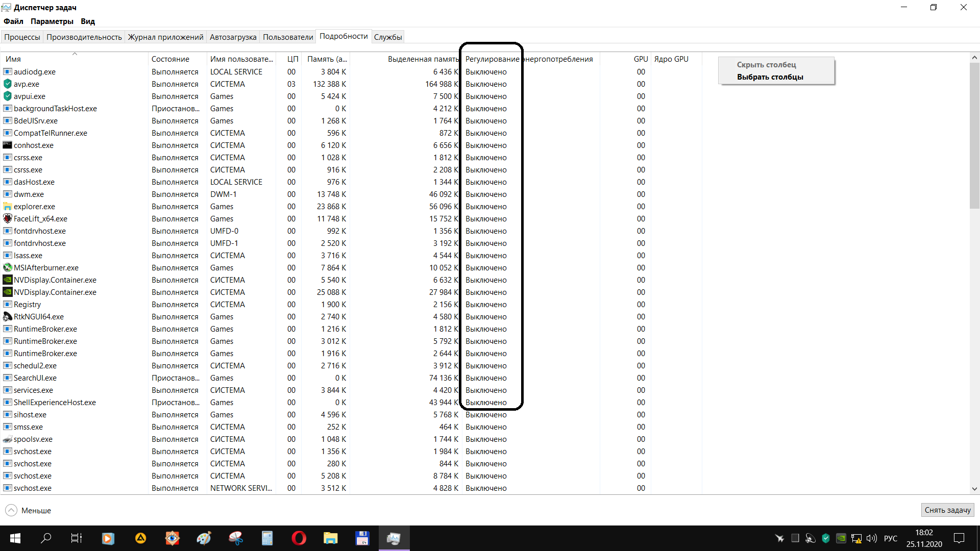
Task: Open the volume speaker tray icon
Action: (x=872, y=538)
